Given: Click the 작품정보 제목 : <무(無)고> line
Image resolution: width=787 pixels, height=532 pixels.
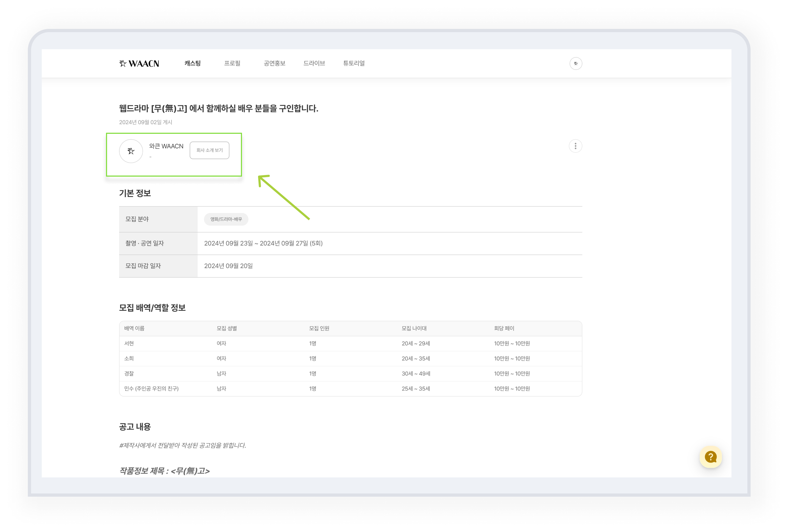Looking at the screenshot, I should pos(164,471).
